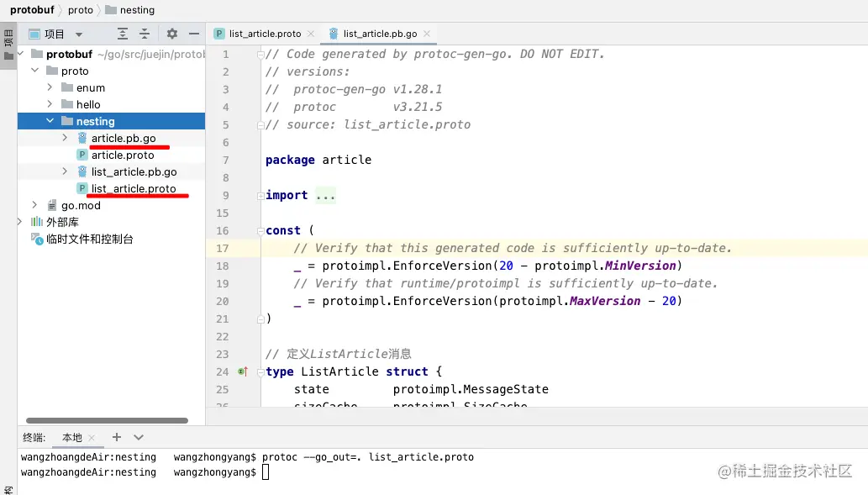Click the project view icon beside 项目
The width and height of the screenshot is (868, 495).
pyautogui.click(x=34, y=34)
